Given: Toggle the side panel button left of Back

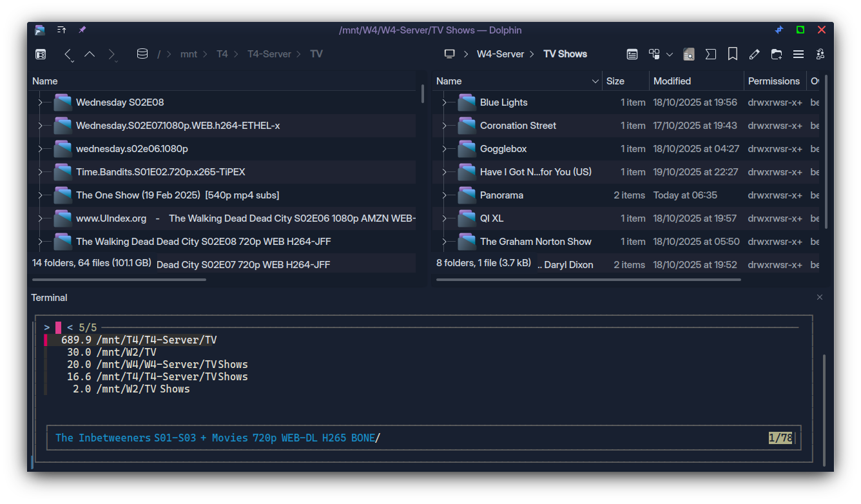Looking at the screenshot, I should point(41,54).
